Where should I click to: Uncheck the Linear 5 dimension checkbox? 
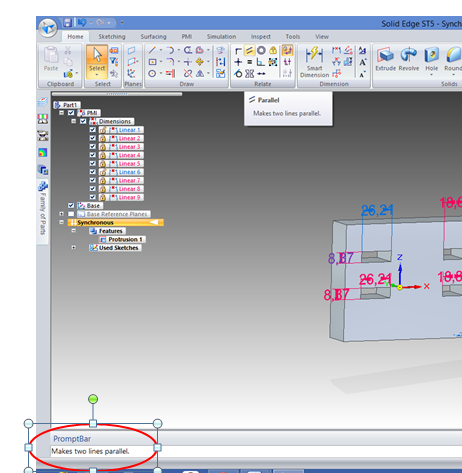(x=93, y=163)
